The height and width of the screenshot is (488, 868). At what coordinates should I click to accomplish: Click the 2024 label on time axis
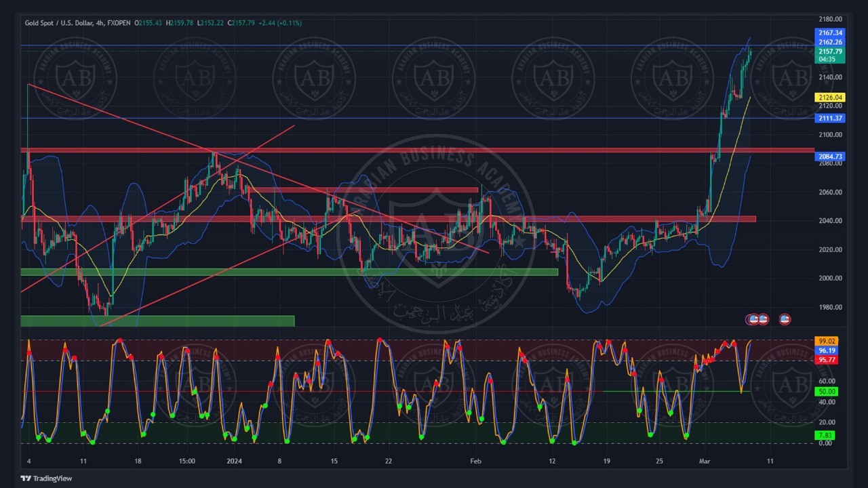coord(234,461)
